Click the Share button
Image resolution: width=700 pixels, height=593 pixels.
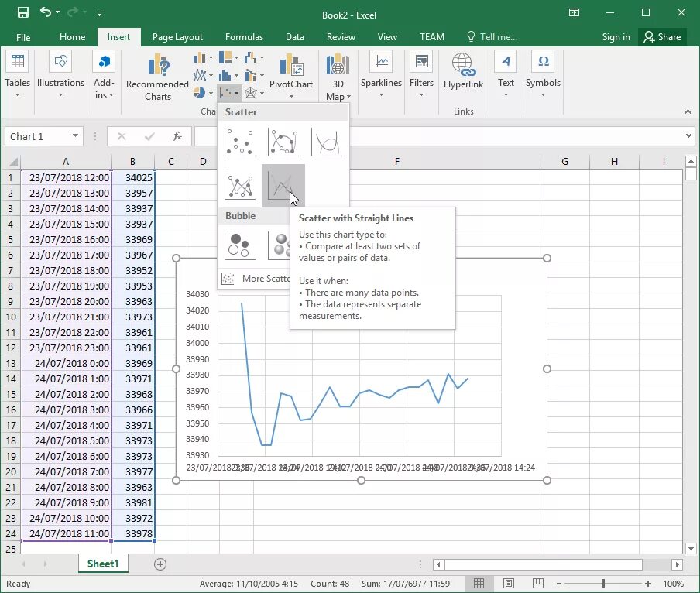pos(662,37)
